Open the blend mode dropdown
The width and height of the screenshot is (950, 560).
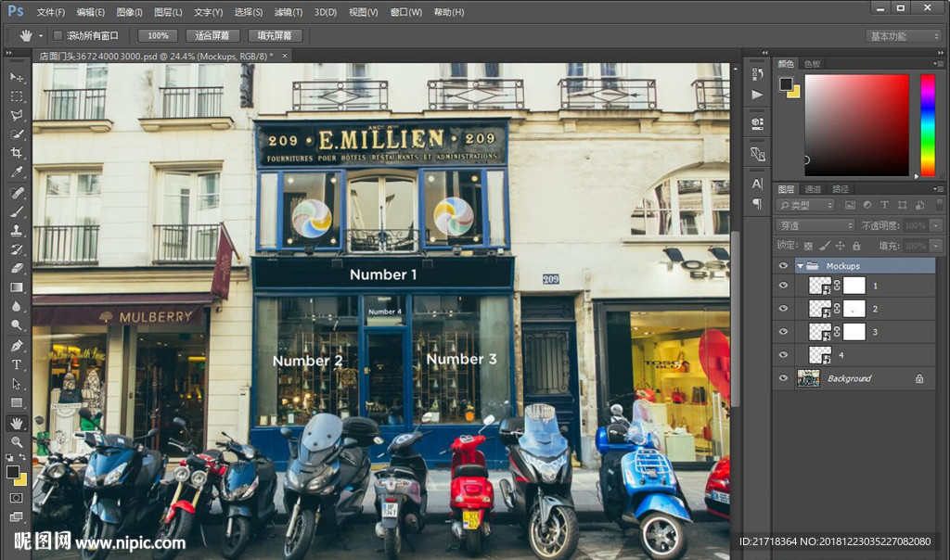pyautogui.click(x=815, y=225)
